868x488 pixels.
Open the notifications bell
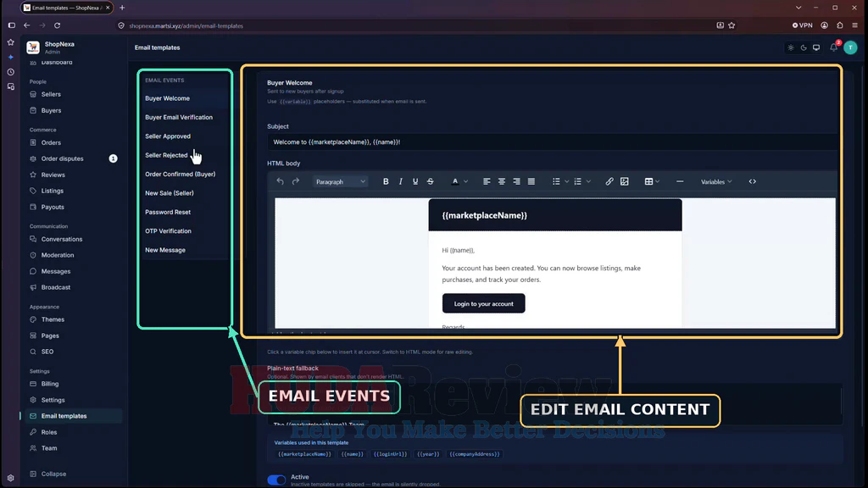coord(834,47)
